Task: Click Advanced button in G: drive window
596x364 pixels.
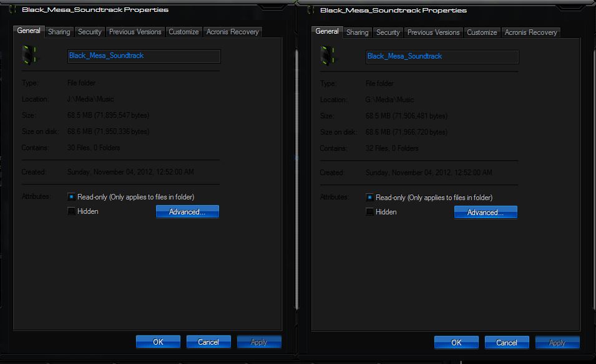Action: tap(486, 213)
